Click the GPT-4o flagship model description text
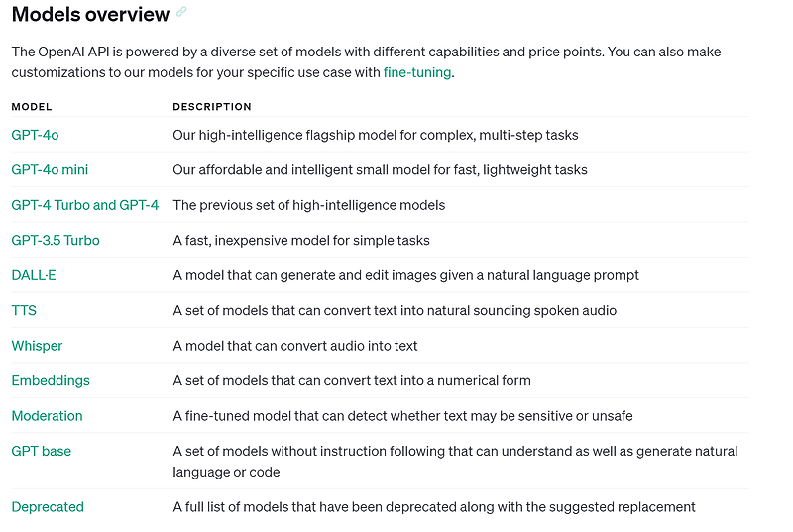 point(376,135)
